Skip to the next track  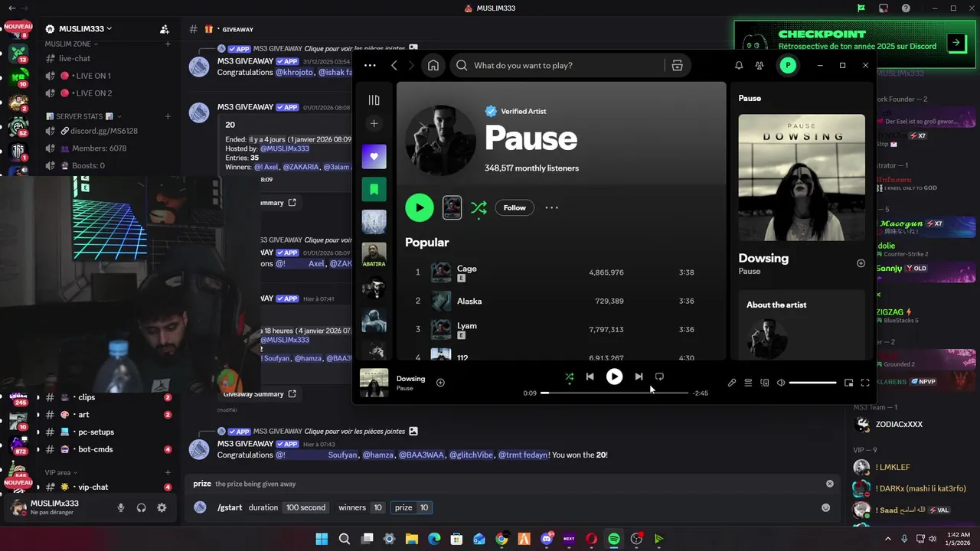639,377
